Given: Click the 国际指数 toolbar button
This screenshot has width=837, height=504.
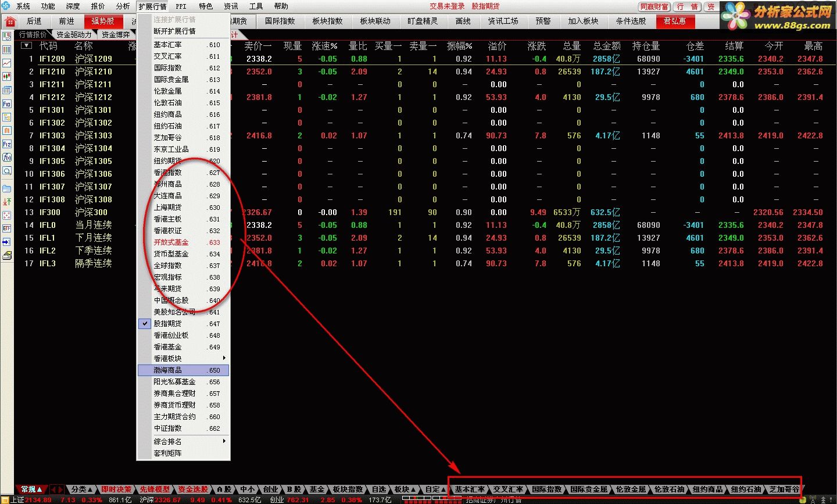Looking at the screenshot, I should tap(280, 22).
